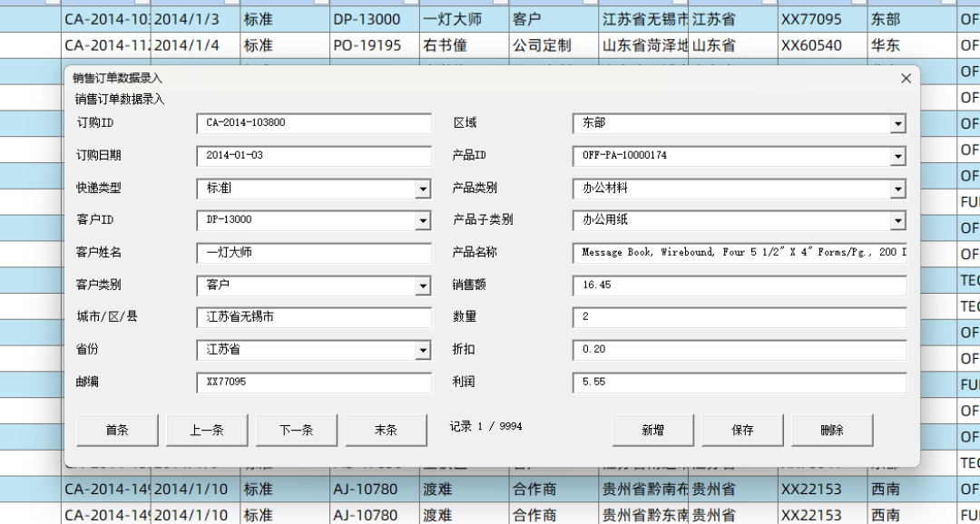Focus the 产品名称 input field
The height and width of the screenshot is (524, 980).
[740, 253]
